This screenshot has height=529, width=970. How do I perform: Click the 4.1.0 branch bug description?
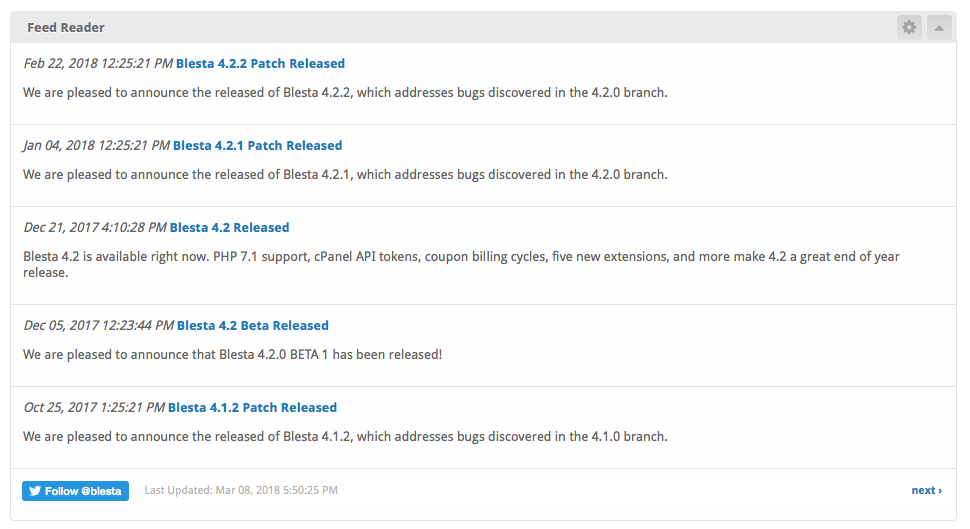(x=345, y=437)
